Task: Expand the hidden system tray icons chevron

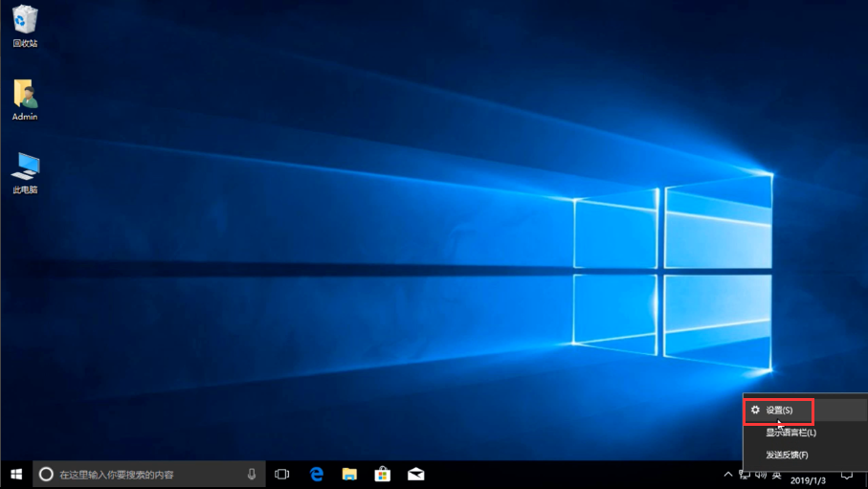Action: point(728,475)
